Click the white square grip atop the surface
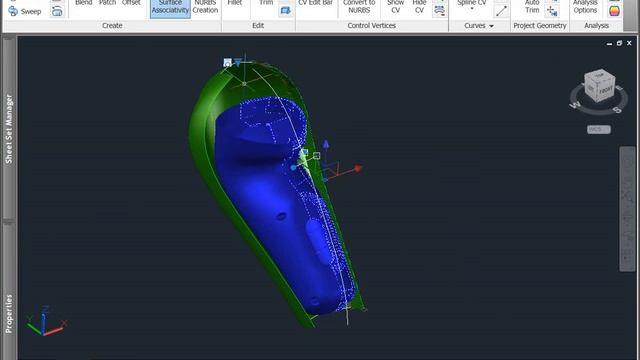 tap(227, 62)
